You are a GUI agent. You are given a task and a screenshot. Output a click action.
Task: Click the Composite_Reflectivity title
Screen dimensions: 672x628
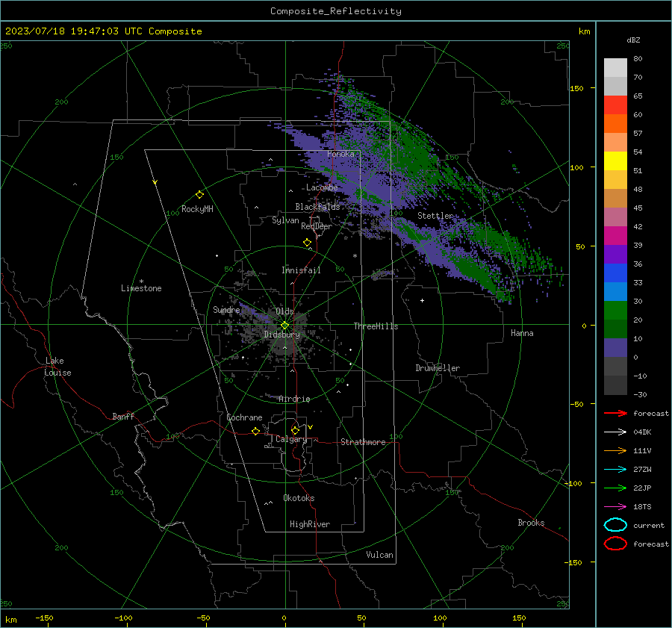[x=335, y=11]
